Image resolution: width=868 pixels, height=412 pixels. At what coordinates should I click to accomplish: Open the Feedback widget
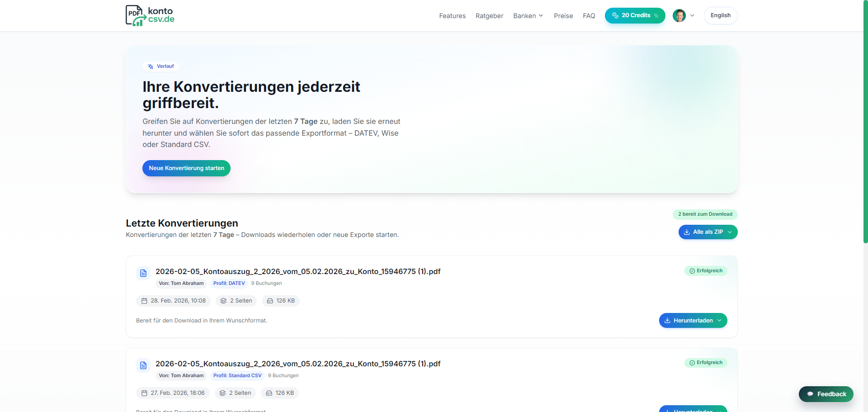(826, 394)
